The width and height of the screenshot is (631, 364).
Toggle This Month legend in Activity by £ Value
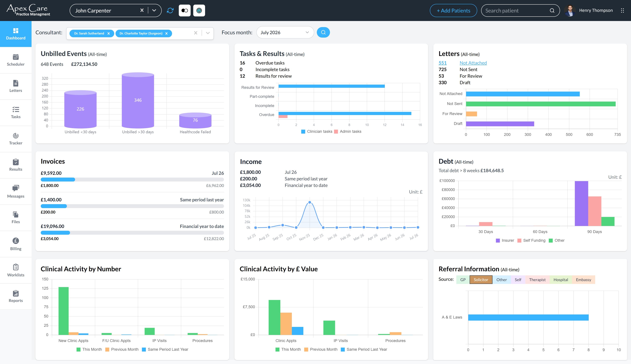[288, 350]
